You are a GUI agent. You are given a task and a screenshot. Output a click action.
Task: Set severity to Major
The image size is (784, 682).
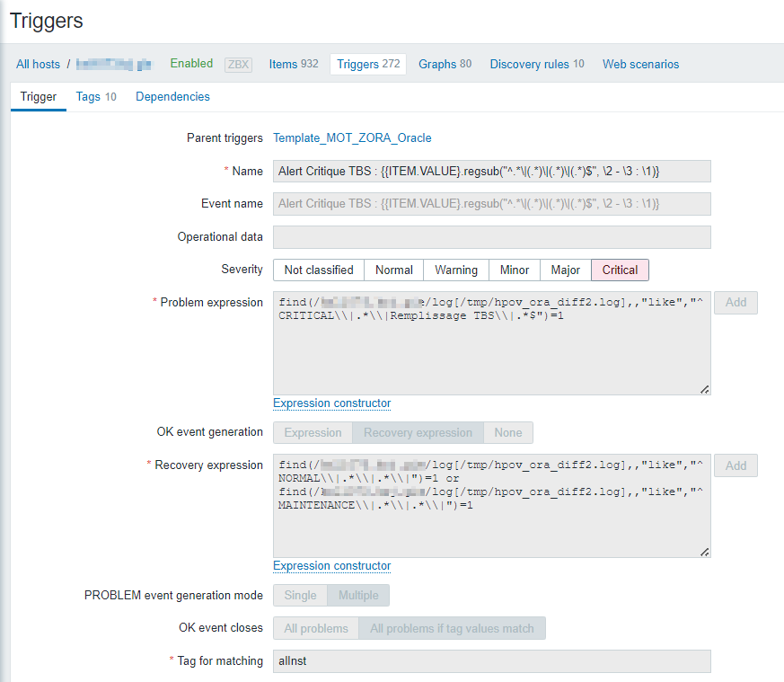click(x=565, y=270)
